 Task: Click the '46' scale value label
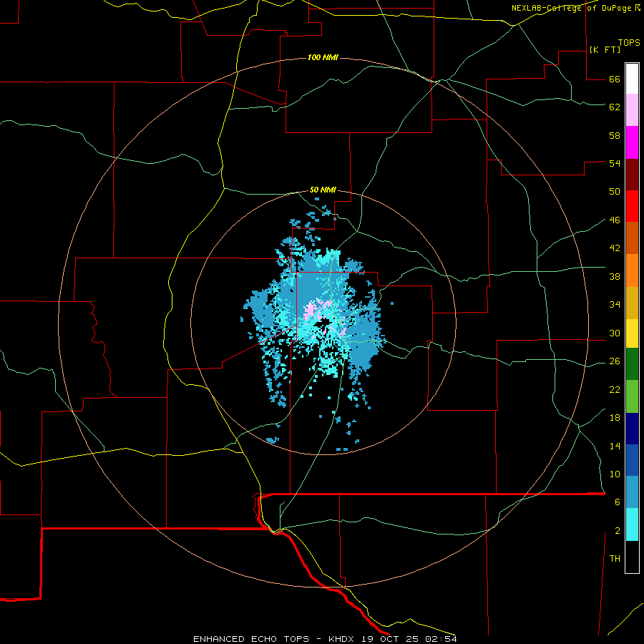click(x=615, y=220)
